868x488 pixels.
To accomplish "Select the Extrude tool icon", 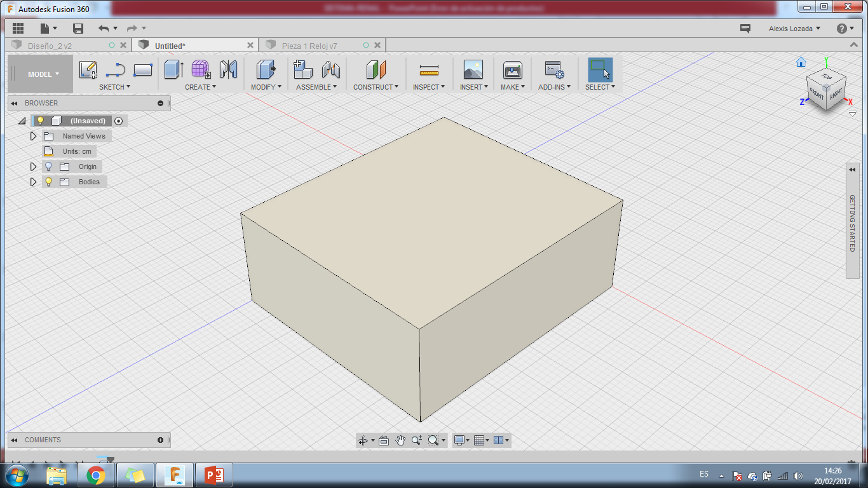I will [x=173, y=69].
